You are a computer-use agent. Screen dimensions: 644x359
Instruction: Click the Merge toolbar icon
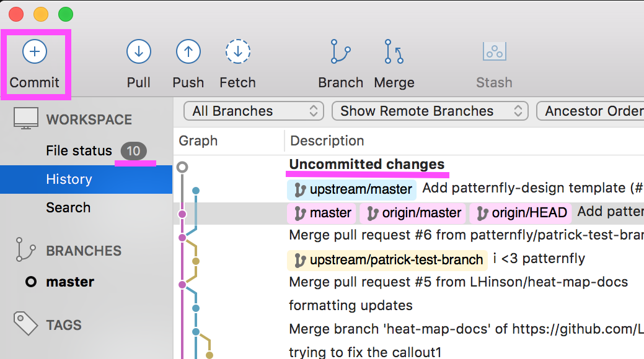pyautogui.click(x=394, y=52)
